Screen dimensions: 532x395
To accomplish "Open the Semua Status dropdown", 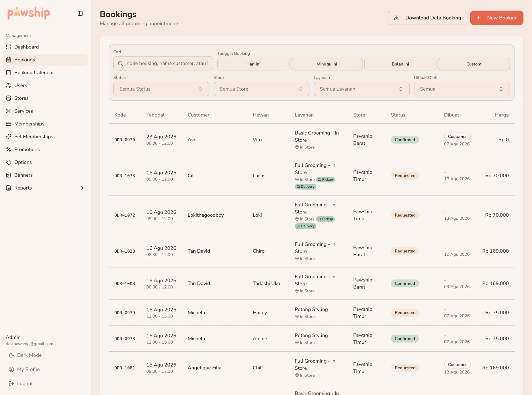I will click(x=161, y=89).
